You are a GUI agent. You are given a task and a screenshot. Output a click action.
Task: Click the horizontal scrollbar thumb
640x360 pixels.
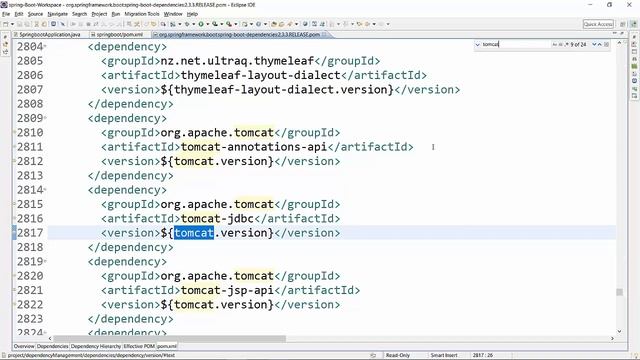(x=169, y=338)
